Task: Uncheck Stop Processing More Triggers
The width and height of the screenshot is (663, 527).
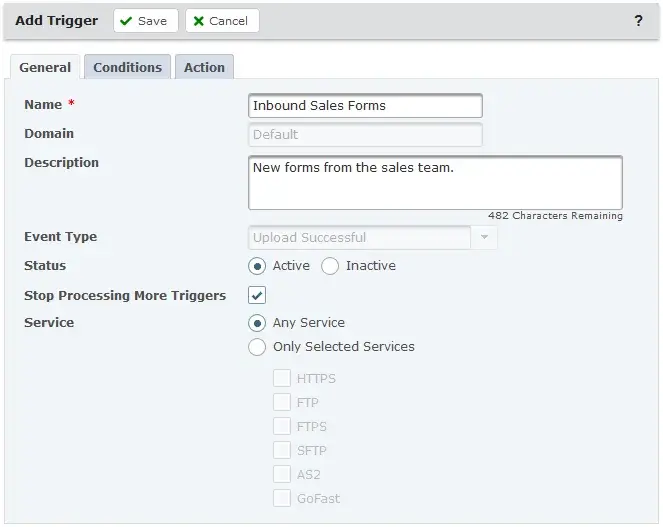Action: click(257, 295)
